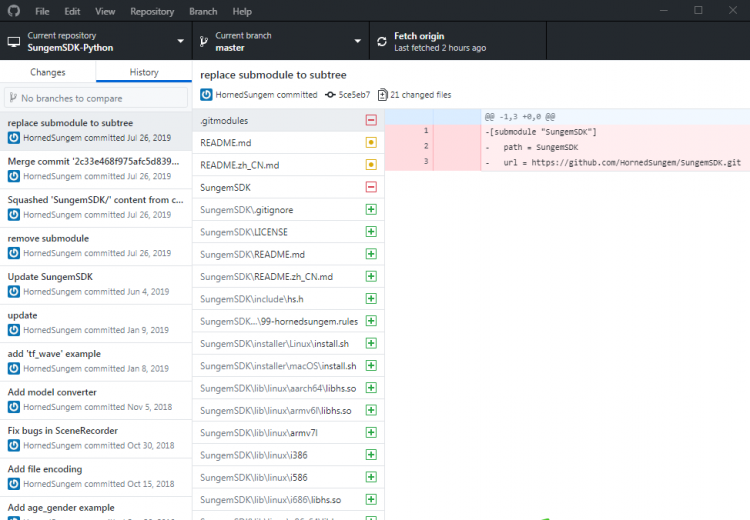Screen dimensions: 750x520
Task: Click the green added icon for include\hs.h
Action: click(x=371, y=299)
